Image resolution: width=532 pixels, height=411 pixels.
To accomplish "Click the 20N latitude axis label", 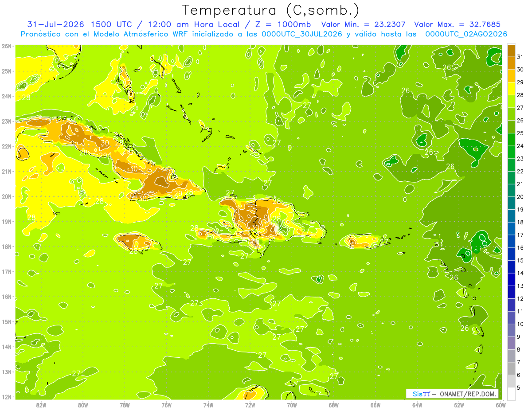I will (x=7, y=196).
